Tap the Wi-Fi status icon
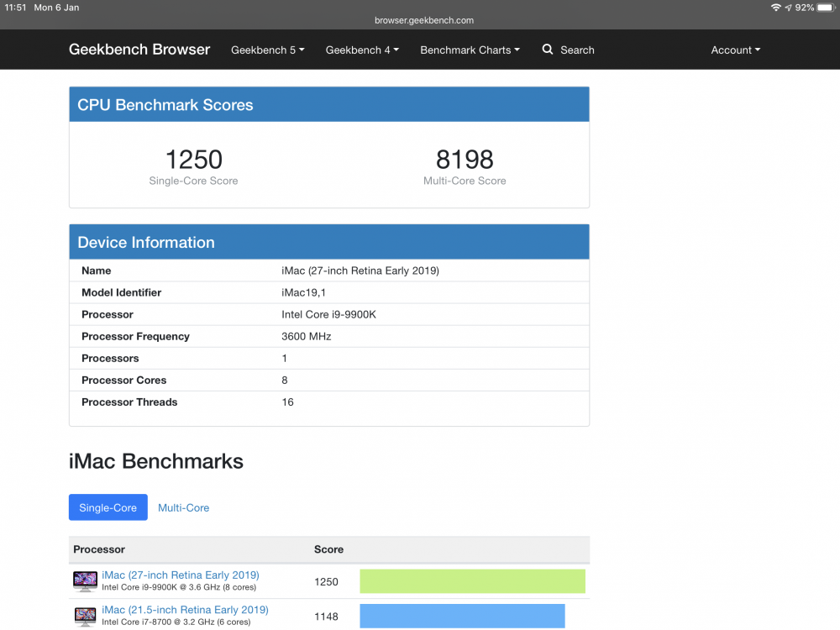Viewport: 840px width, 630px height. 775,8
